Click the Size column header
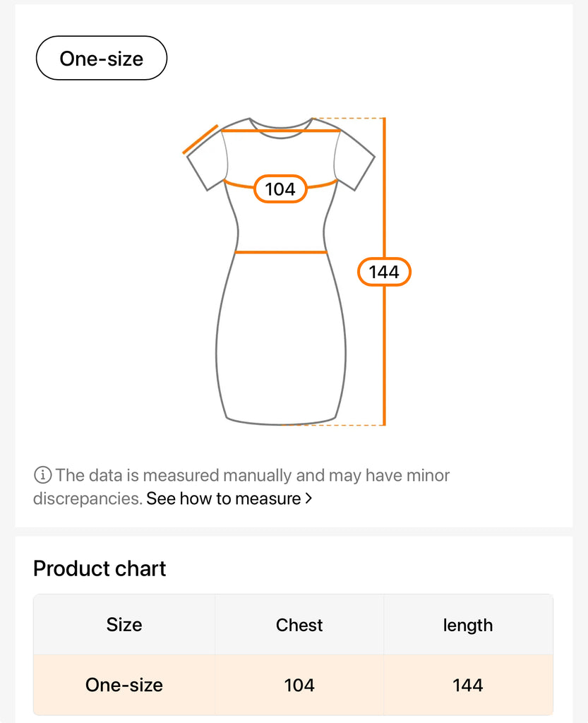This screenshot has width=588, height=723. coord(124,625)
